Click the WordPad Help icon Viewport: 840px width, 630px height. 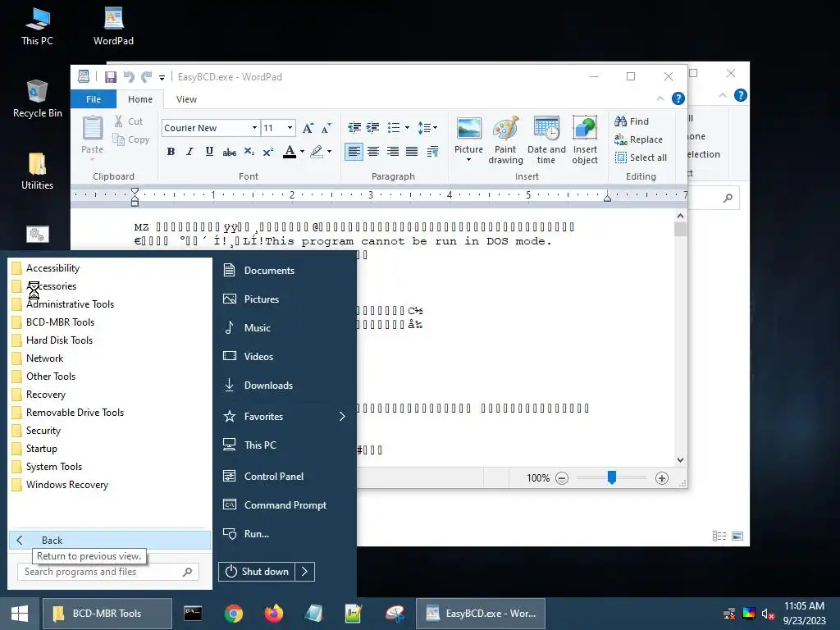click(x=678, y=98)
